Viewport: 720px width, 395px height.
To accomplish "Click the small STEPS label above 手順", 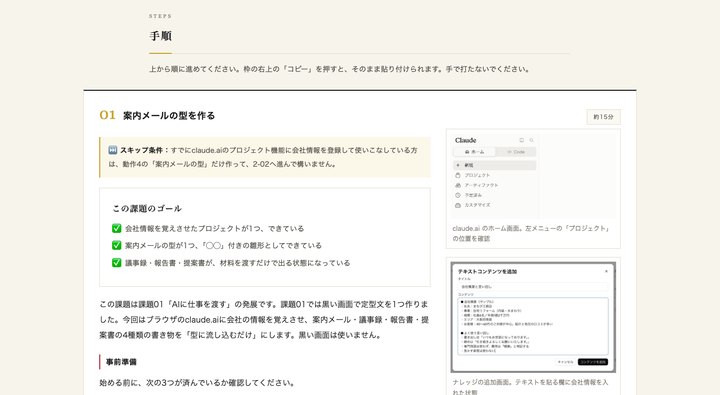I will pyautogui.click(x=160, y=16).
